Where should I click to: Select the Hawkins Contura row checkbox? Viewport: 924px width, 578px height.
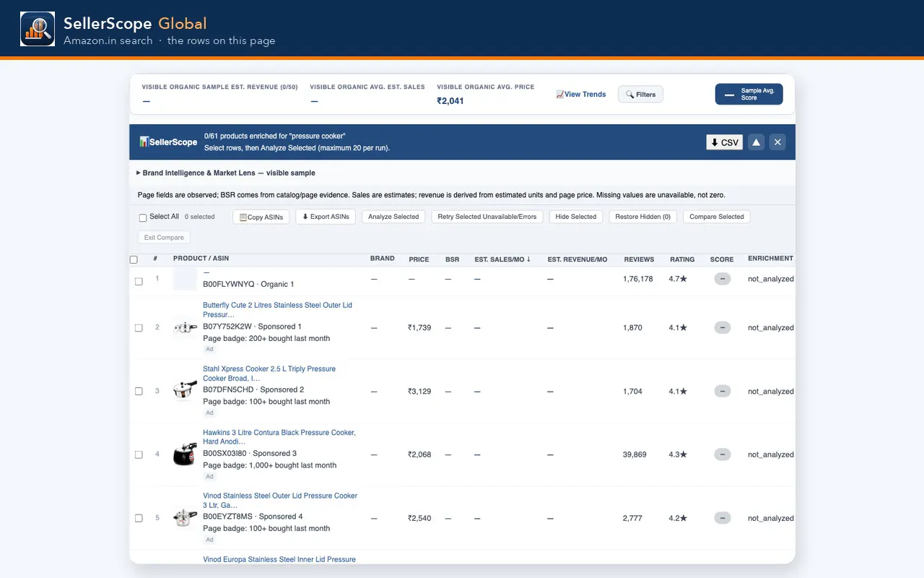tap(139, 455)
